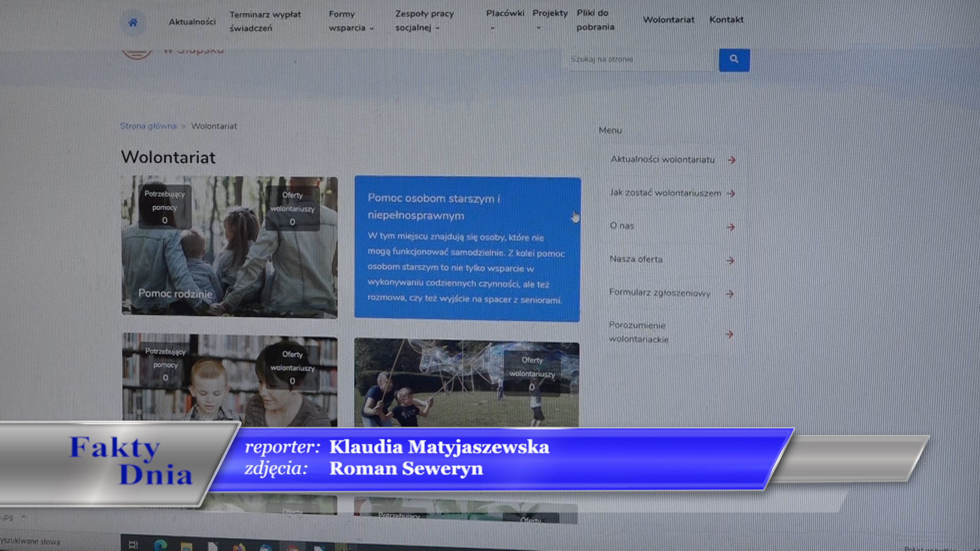This screenshot has width=980, height=551.
Task: Open the Nasza oferta sidebar link
Action: (636, 259)
